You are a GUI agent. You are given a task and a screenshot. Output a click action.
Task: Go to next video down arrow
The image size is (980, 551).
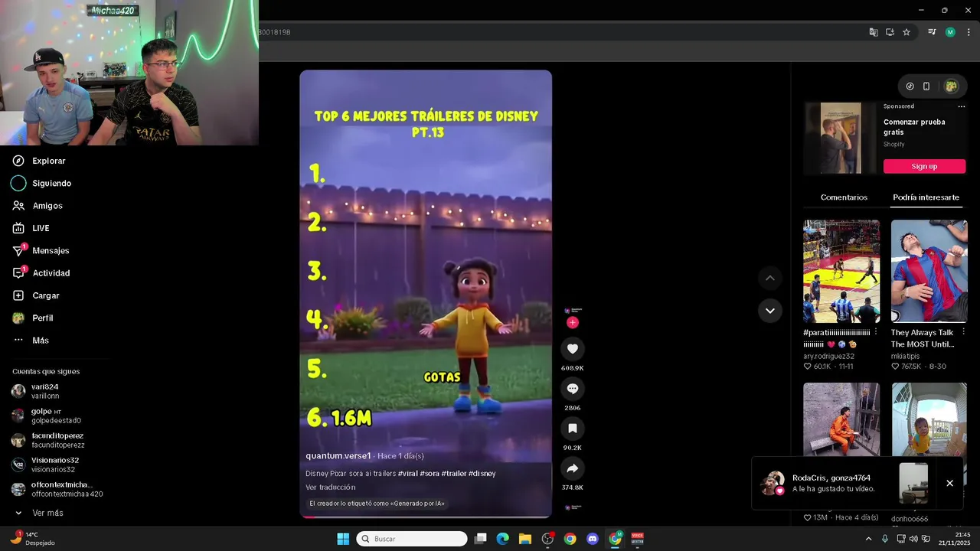(770, 311)
